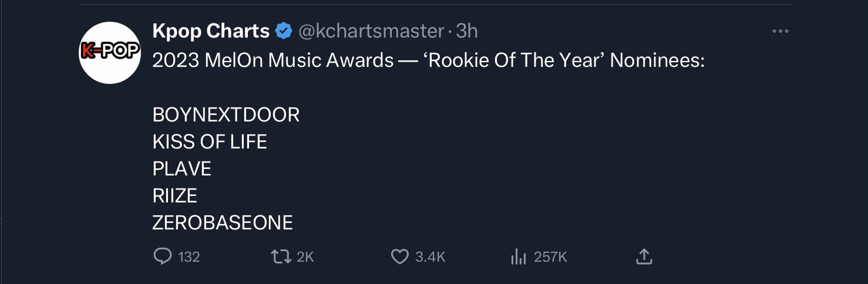Click the KISS OF LIFE line in the tweet

(210, 142)
